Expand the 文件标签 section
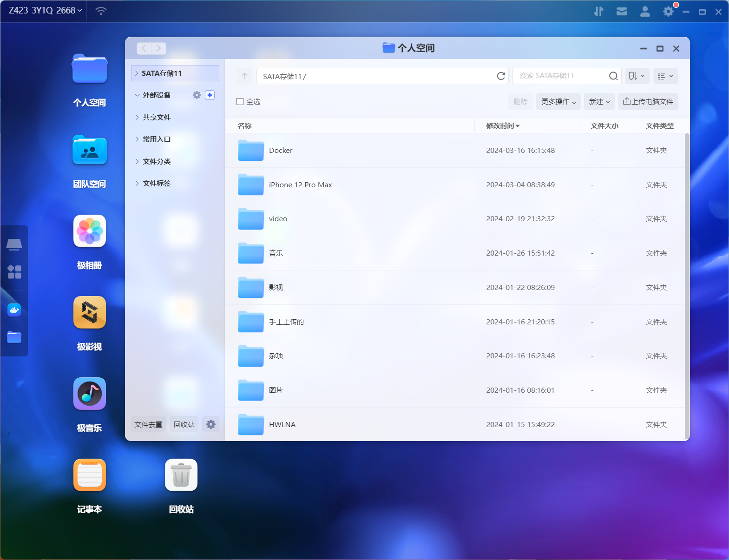Image resolution: width=729 pixels, height=560 pixels. pos(137,183)
